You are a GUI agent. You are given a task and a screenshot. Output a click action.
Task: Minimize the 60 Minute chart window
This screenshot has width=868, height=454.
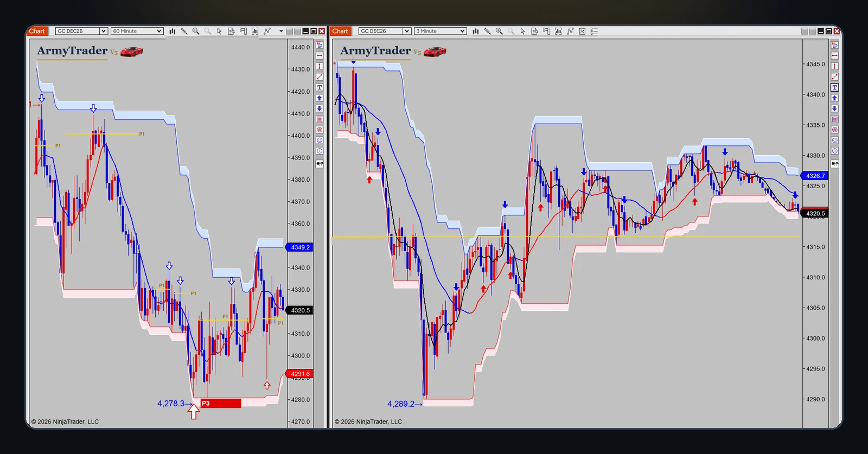pos(305,31)
